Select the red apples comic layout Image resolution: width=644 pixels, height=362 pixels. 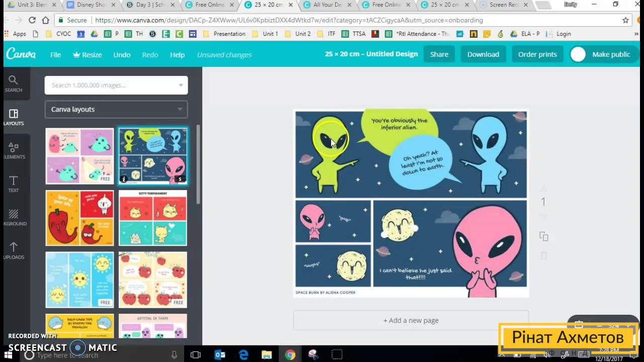[x=152, y=280]
